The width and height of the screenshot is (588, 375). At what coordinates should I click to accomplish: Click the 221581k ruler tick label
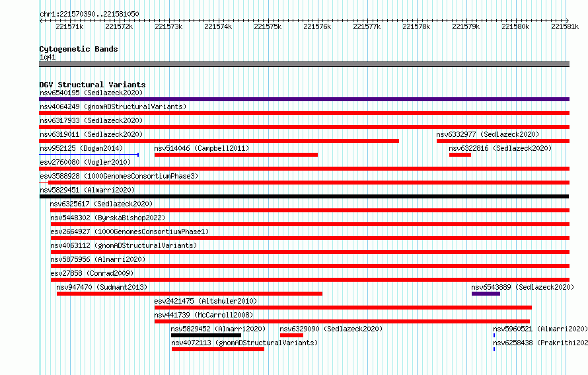tap(565, 26)
